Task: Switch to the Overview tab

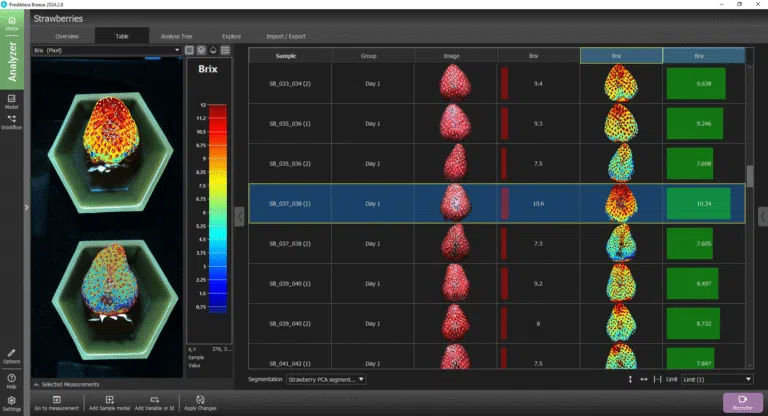Action: pyautogui.click(x=67, y=36)
